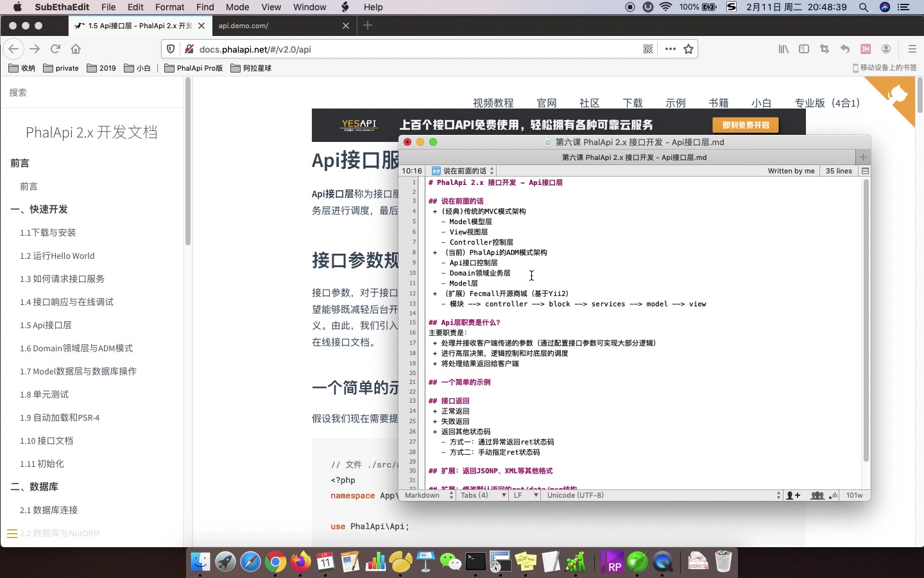Screen dimensions: 924x578
Task: Go to the Firefox home page icon
Action: pos(76,49)
